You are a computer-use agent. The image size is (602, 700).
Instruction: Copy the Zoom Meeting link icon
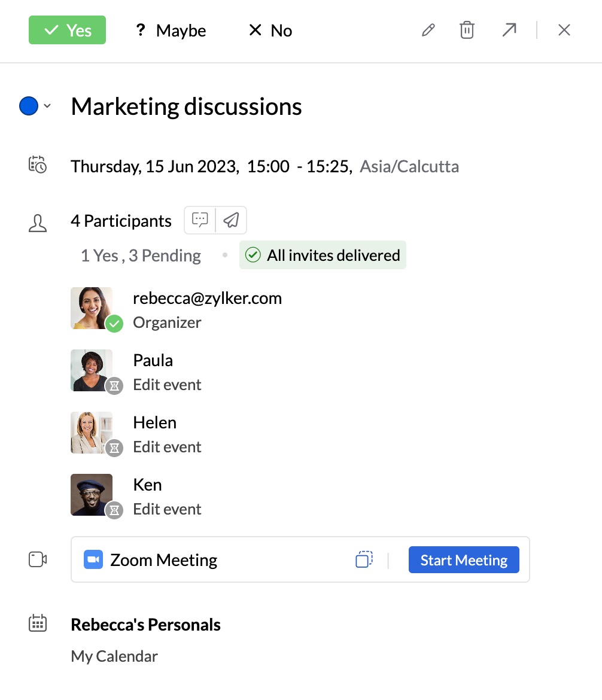tap(364, 559)
